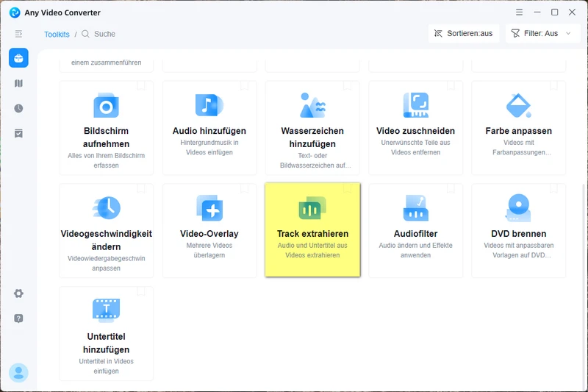The width and height of the screenshot is (588, 392).
Task: Select "Untertitel in Videos einfügen" description
Action: [106, 366]
